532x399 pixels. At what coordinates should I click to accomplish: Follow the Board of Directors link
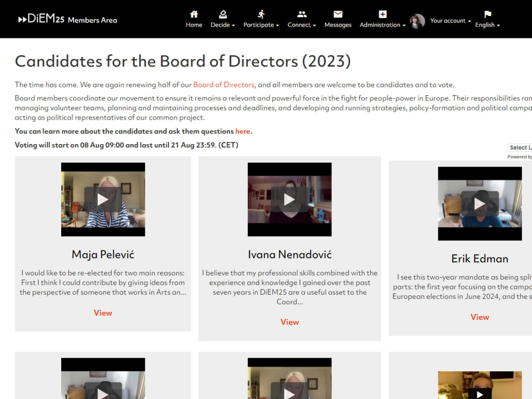[x=223, y=85]
